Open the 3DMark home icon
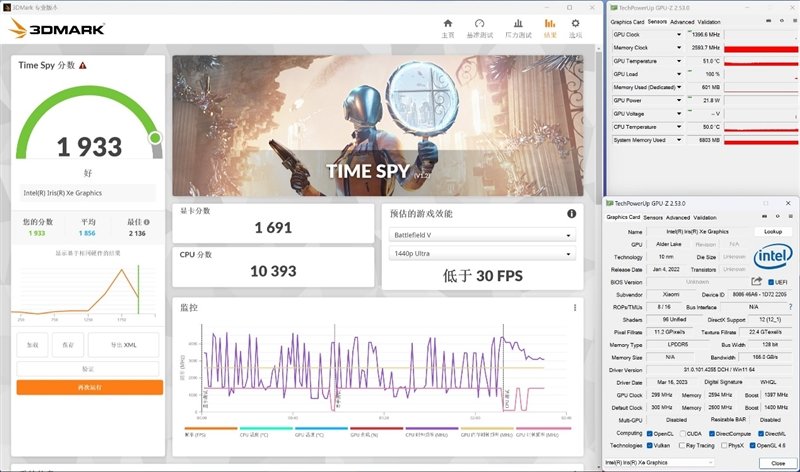The image size is (800, 472). (x=447, y=23)
